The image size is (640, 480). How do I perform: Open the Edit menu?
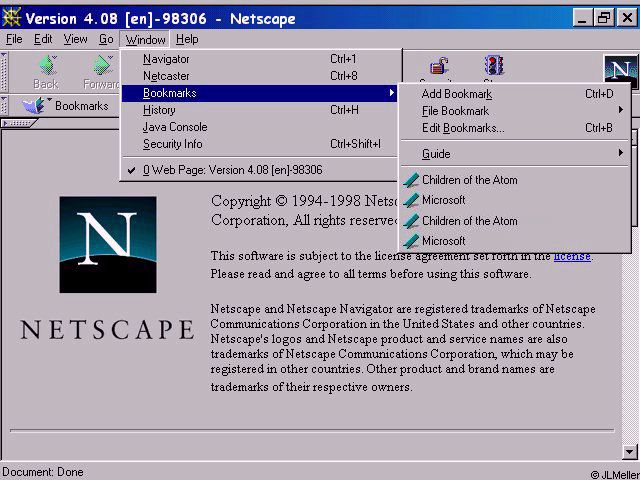coord(43,39)
